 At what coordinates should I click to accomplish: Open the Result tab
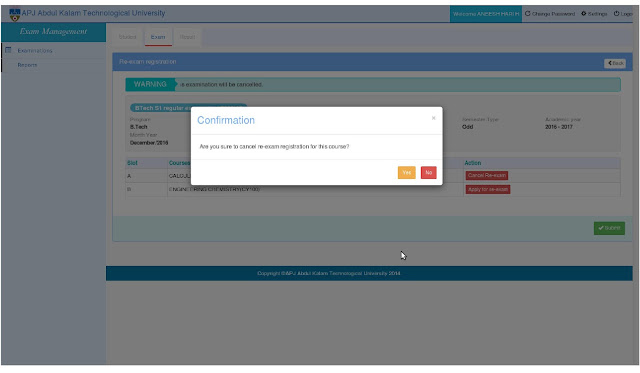pos(187,37)
